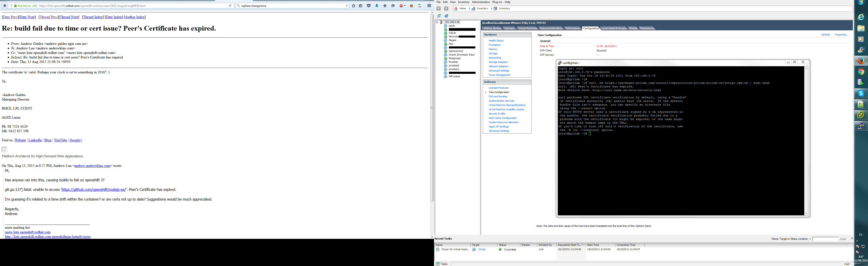This screenshot has width=868, height=266.
Task: Open the LinkedIn link in signature
Action: coord(35,140)
